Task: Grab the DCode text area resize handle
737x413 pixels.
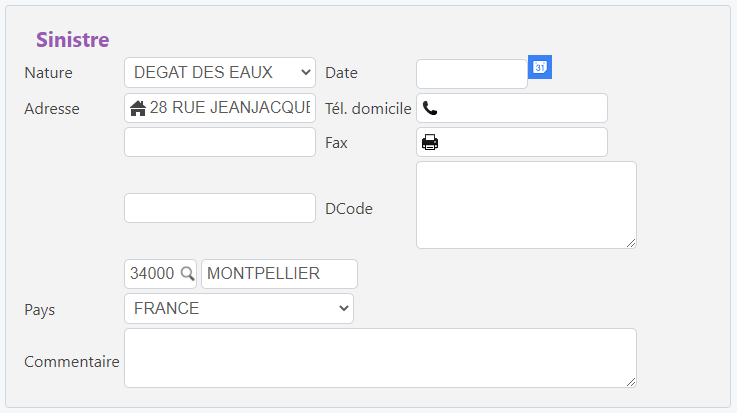Action: pos(630,242)
